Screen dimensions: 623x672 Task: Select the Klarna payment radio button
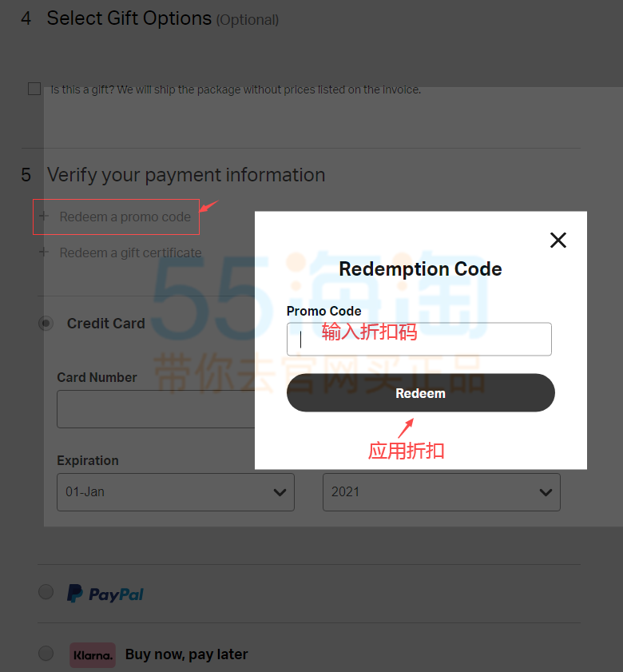(x=46, y=654)
